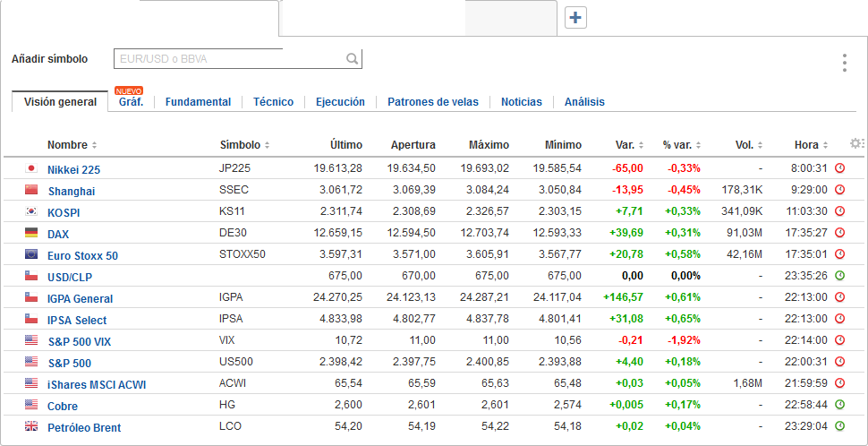Viewport: 868px width, 446px height.
Task: Click the EU flag beside Euro Stoxx 50
Action: [x=31, y=254]
